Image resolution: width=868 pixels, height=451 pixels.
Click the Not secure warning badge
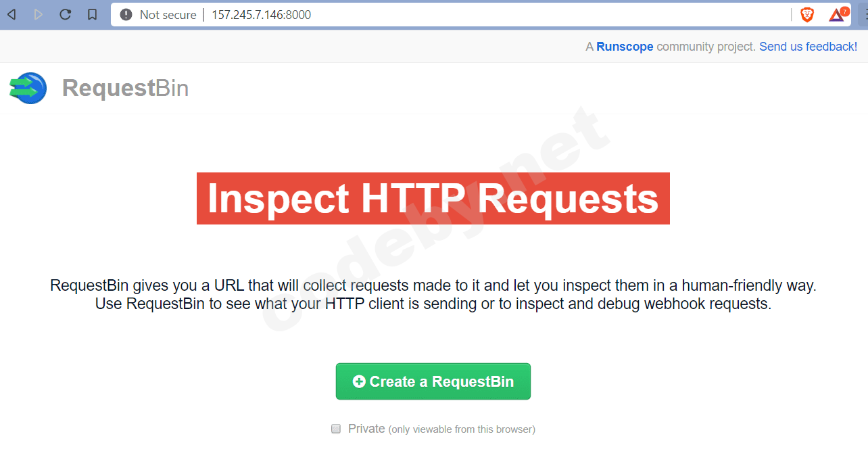click(x=157, y=14)
